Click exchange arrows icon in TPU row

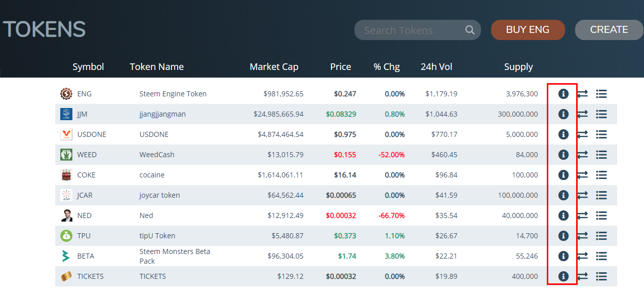583,236
